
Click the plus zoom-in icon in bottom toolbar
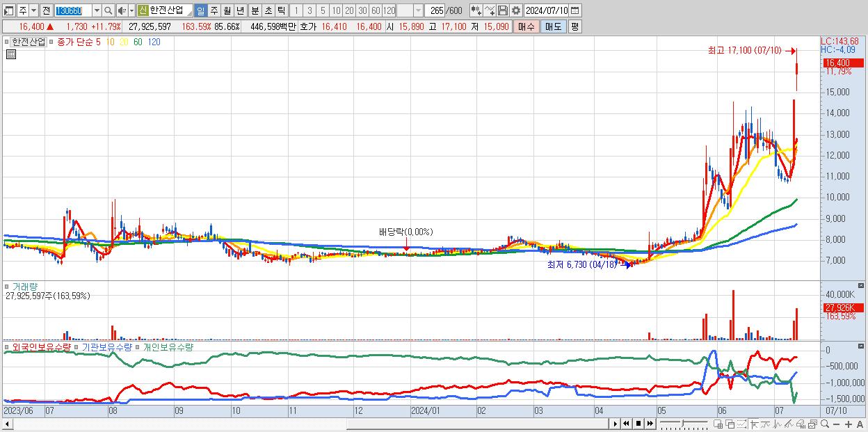(x=849, y=424)
